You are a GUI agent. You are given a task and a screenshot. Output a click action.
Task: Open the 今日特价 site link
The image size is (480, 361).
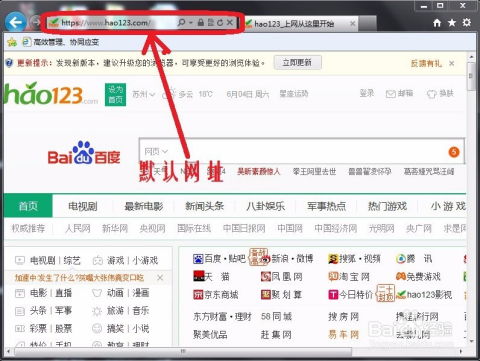click(x=350, y=294)
